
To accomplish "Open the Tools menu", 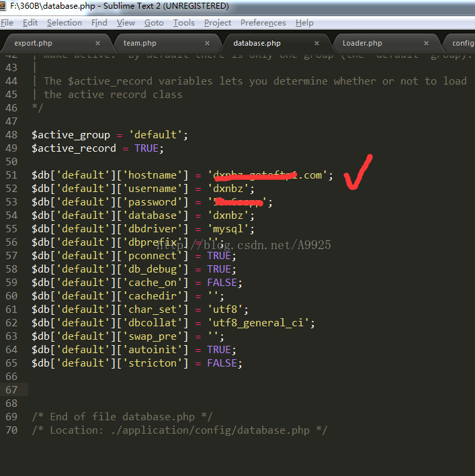I will pyautogui.click(x=183, y=23).
